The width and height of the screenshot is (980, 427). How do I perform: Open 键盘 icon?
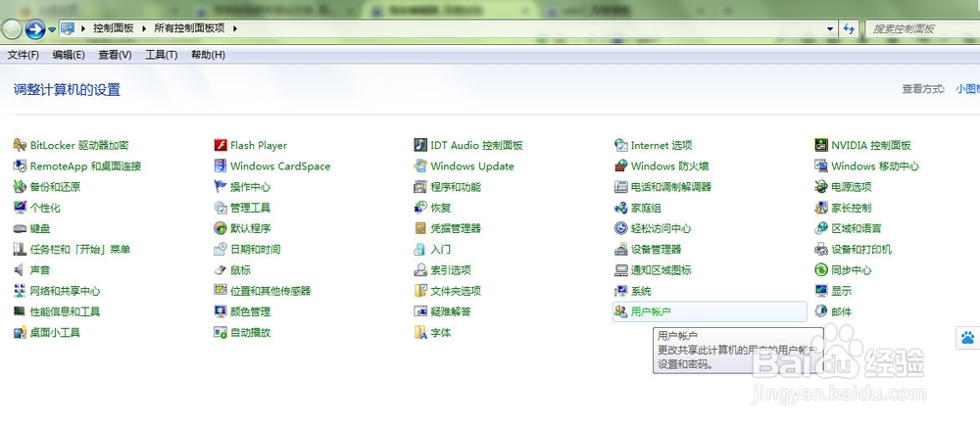20,228
